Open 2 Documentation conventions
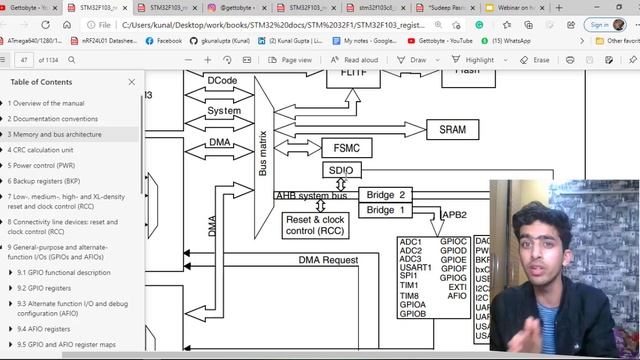640x360 pixels. pos(53,119)
